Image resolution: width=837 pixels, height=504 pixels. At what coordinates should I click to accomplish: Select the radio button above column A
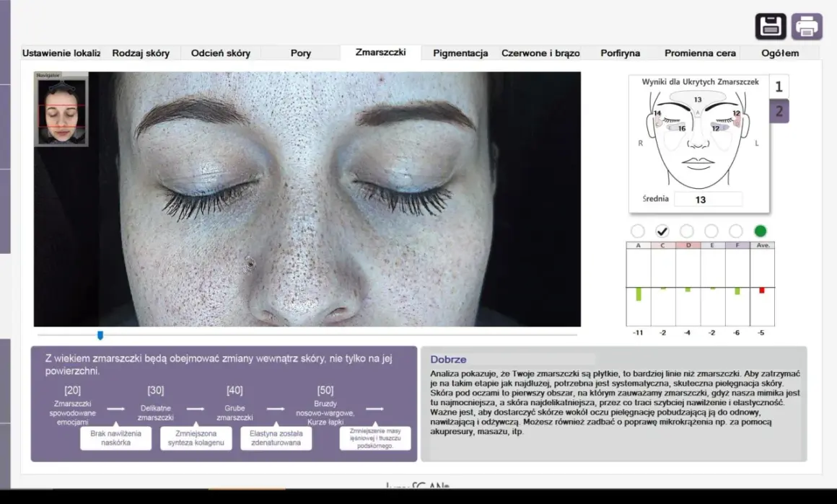click(637, 231)
